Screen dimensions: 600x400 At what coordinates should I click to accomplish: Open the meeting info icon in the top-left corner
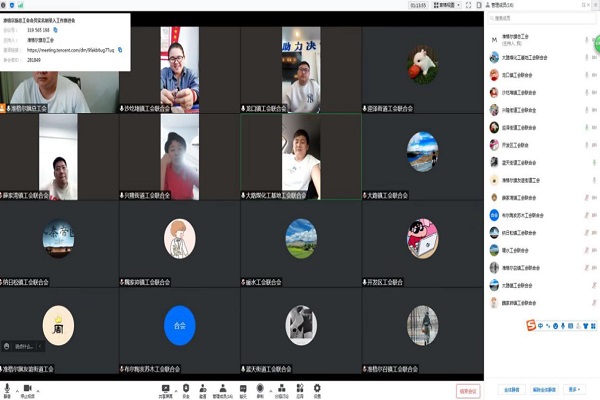click(3, 5)
